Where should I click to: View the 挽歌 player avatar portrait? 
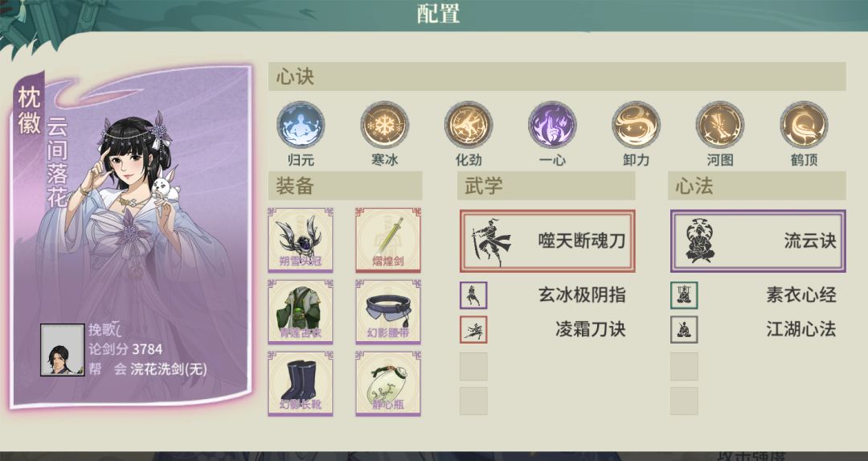63,350
